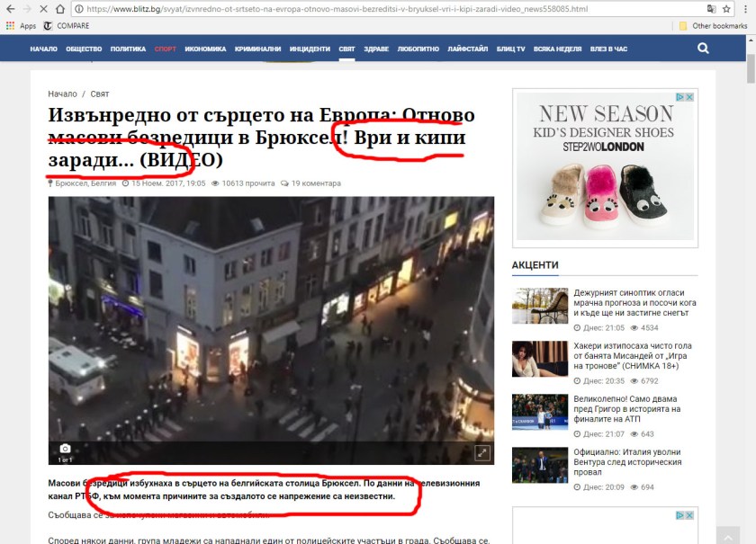Click the Начало breadcrumb link
The image size is (756, 544).
pos(62,94)
